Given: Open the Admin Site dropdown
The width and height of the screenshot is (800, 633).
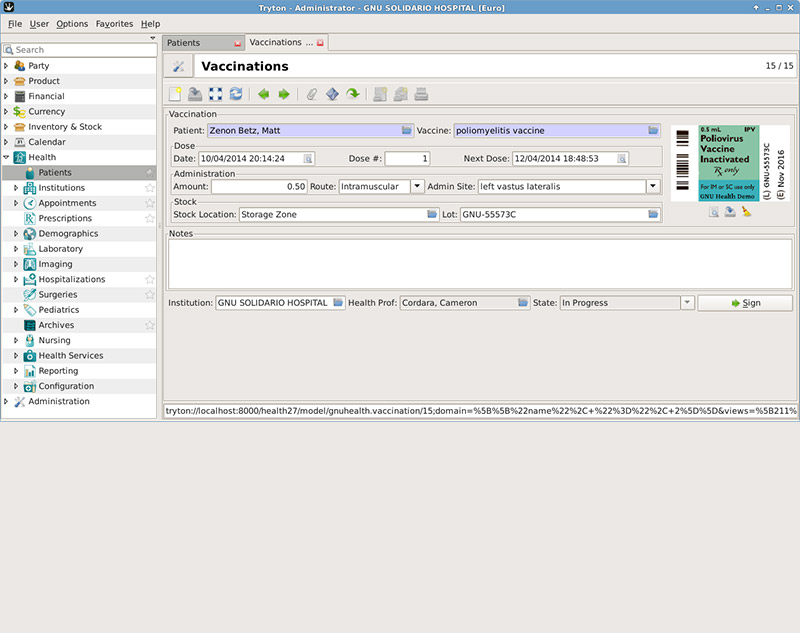Looking at the screenshot, I should click(655, 185).
